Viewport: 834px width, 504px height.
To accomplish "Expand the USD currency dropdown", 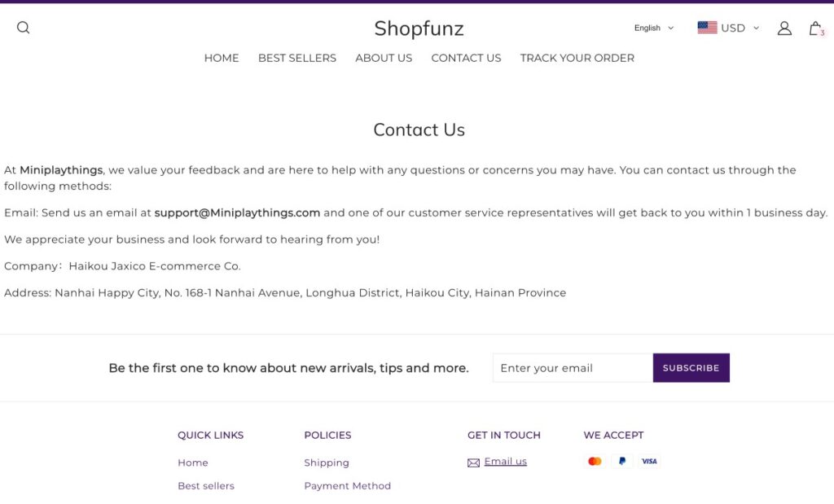I will [738, 28].
